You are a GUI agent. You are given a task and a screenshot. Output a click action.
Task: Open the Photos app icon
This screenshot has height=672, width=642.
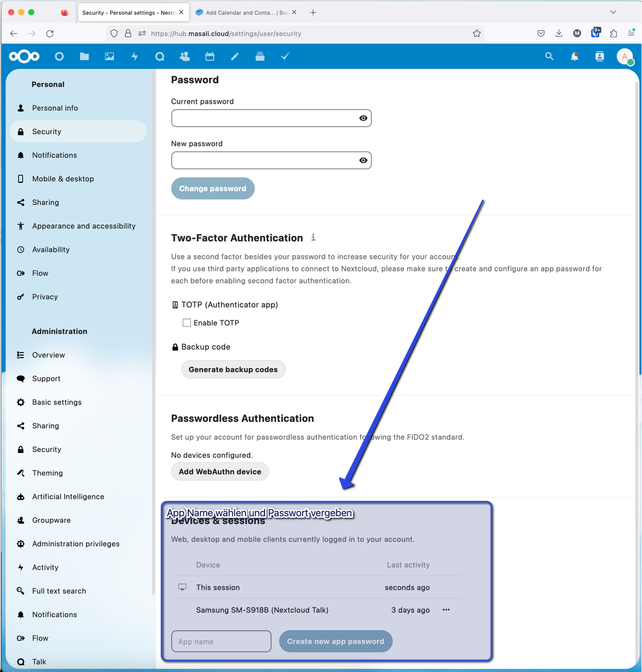tap(109, 57)
